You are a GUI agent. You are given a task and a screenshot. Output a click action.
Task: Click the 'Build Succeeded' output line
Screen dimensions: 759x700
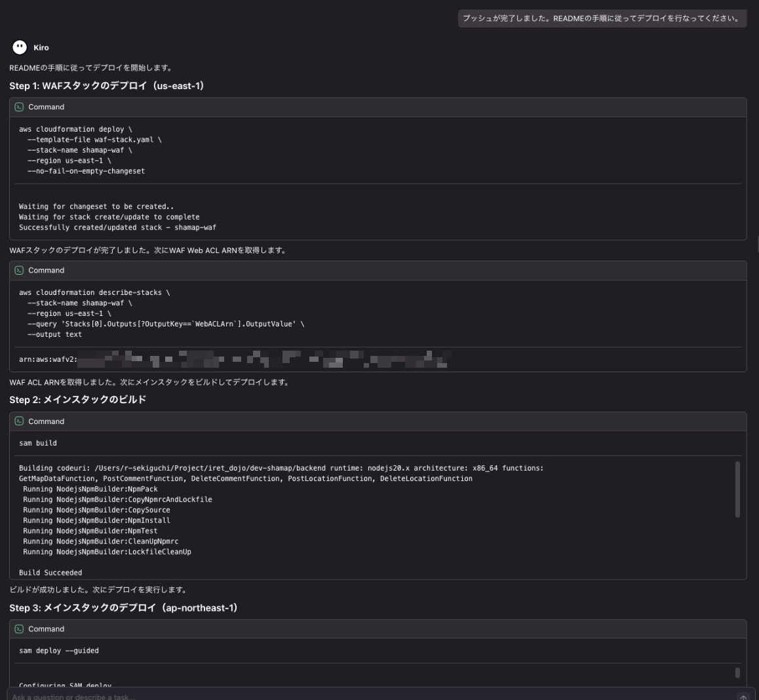point(50,573)
